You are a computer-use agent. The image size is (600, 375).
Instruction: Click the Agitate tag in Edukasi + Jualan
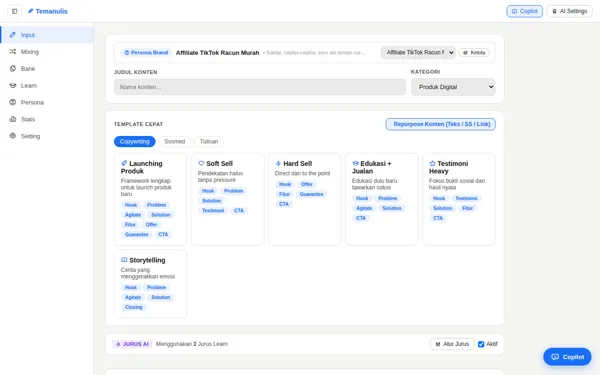click(x=364, y=208)
